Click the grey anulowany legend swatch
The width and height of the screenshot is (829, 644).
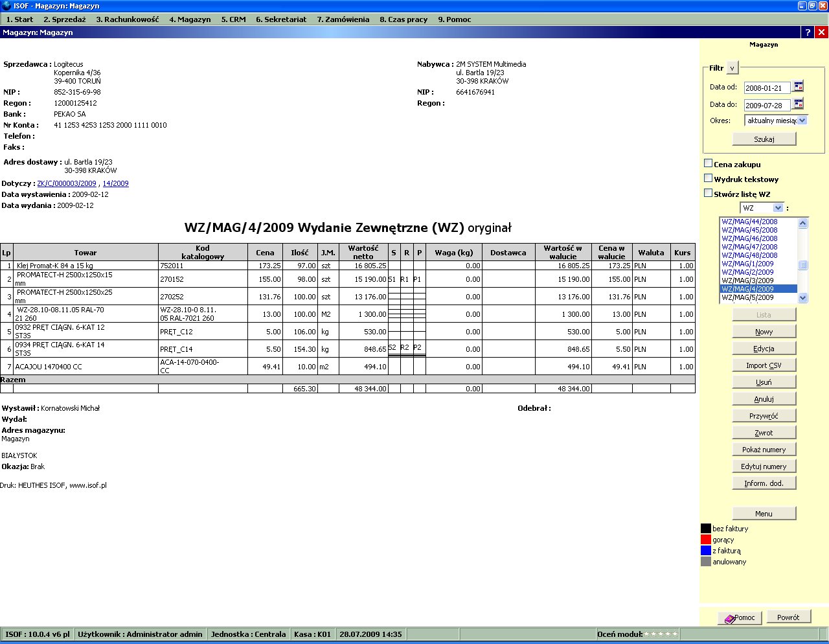click(x=706, y=562)
